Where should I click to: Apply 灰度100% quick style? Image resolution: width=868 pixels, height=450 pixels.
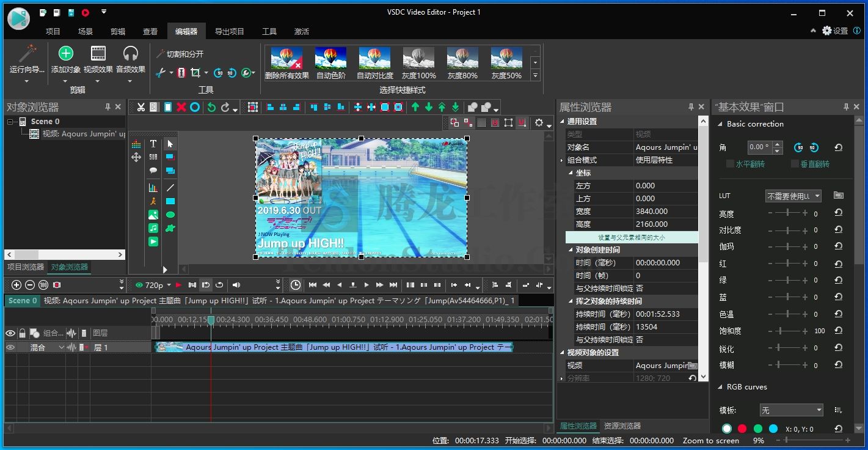pyautogui.click(x=418, y=64)
